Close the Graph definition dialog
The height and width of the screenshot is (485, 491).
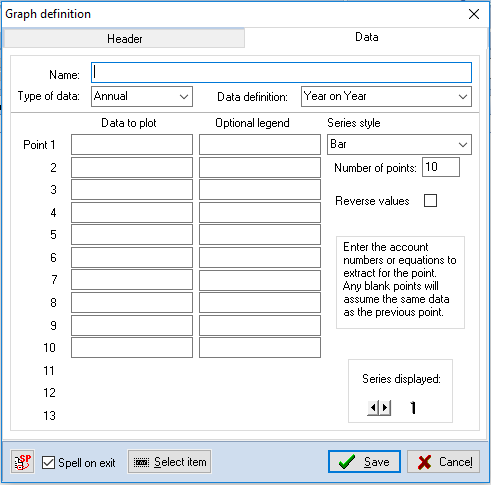[x=474, y=14]
